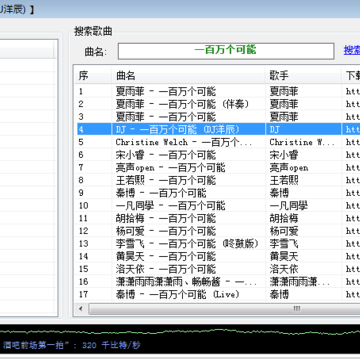Click artist cell 夏雨菲 in row 2
This screenshot has height=360, width=360.
[x=284, y=104]
